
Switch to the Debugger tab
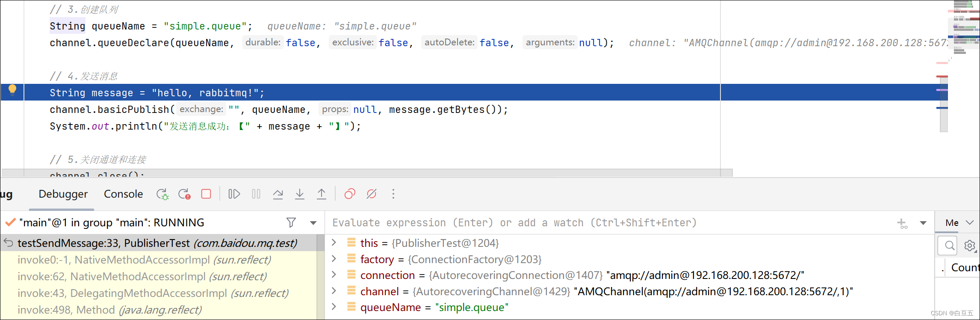(63, 194)
